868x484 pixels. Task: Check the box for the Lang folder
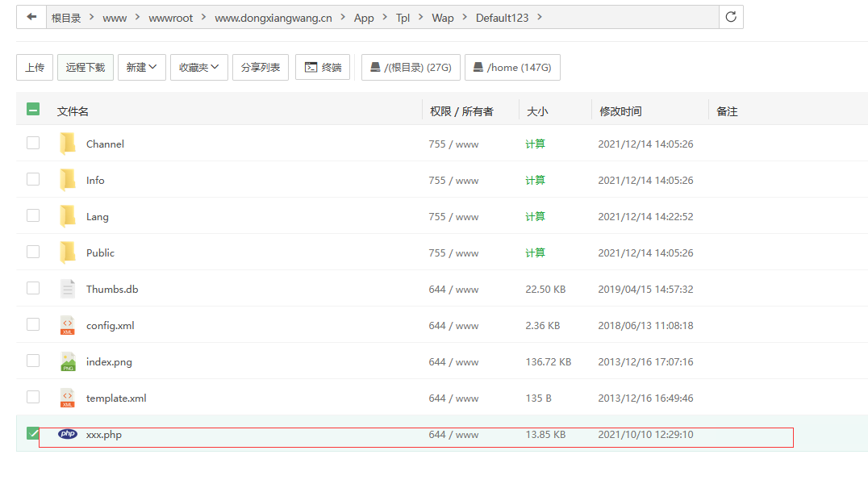click(x=33, y=215)
